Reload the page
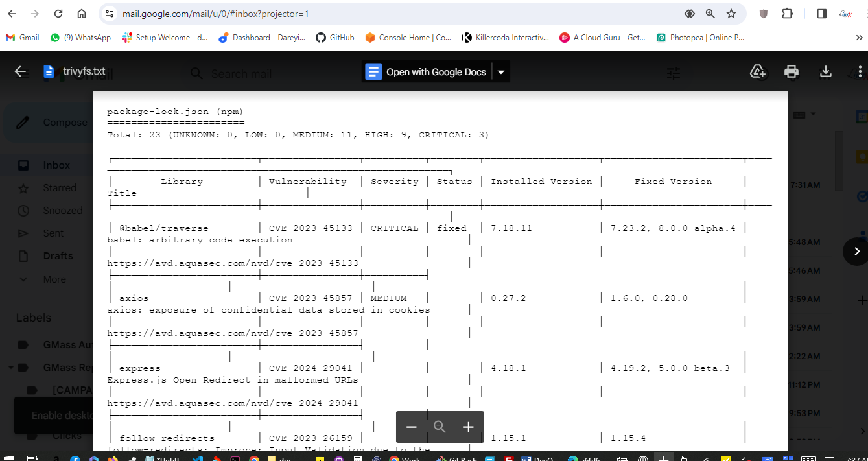The image size is (868, 461). (58, 14)
